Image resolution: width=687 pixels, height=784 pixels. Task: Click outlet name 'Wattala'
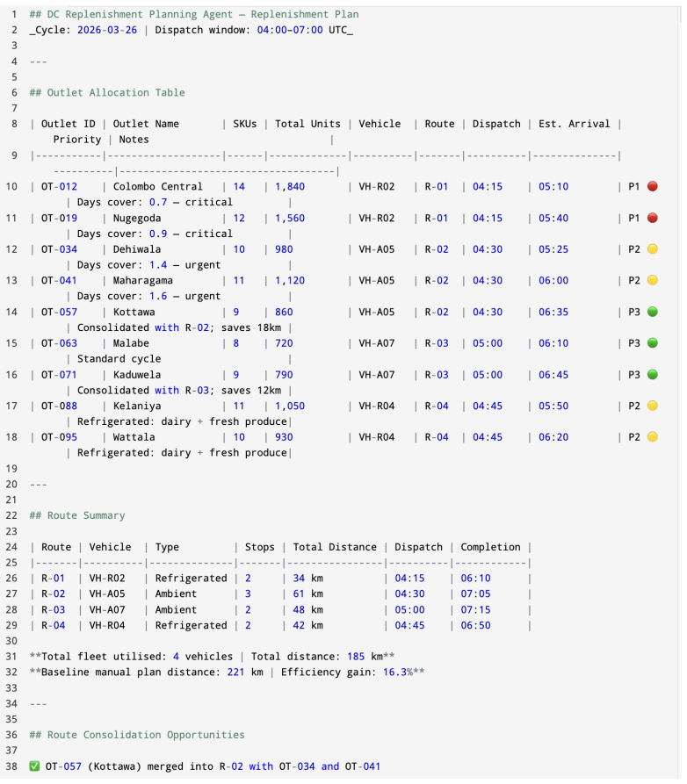click(134, 437)
